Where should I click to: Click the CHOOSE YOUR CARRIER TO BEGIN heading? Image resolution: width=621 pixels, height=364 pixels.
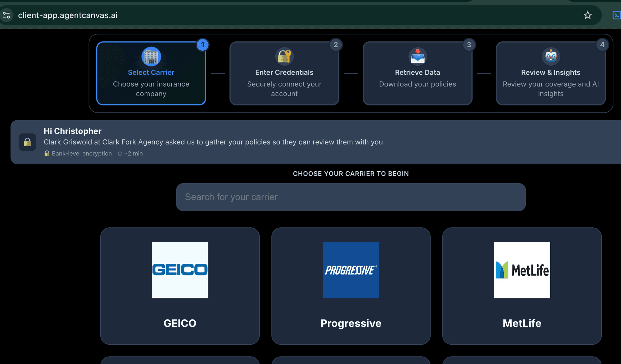(x=351, y=174)
